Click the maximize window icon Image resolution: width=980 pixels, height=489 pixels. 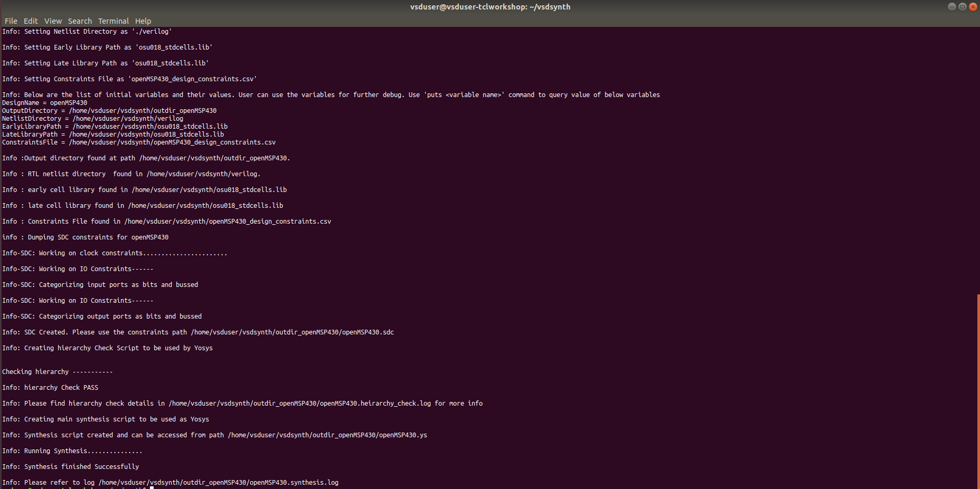coord(962,6)
